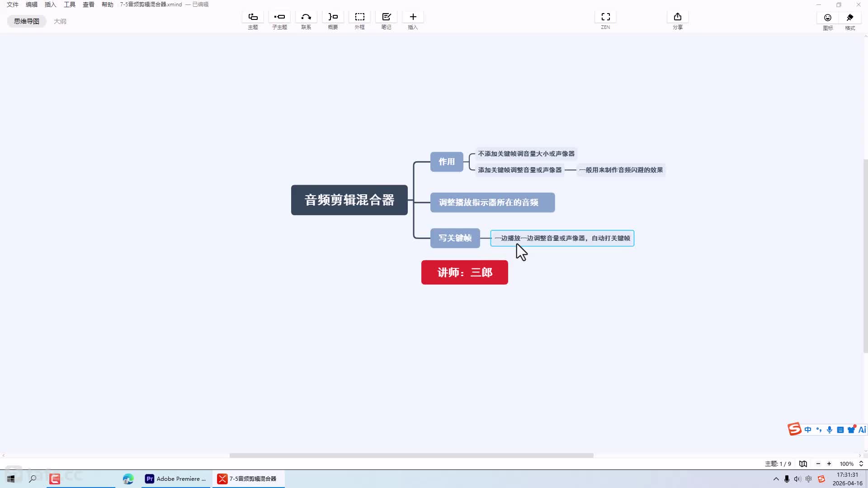Open the 帮助 menu

tap(108, 5)
